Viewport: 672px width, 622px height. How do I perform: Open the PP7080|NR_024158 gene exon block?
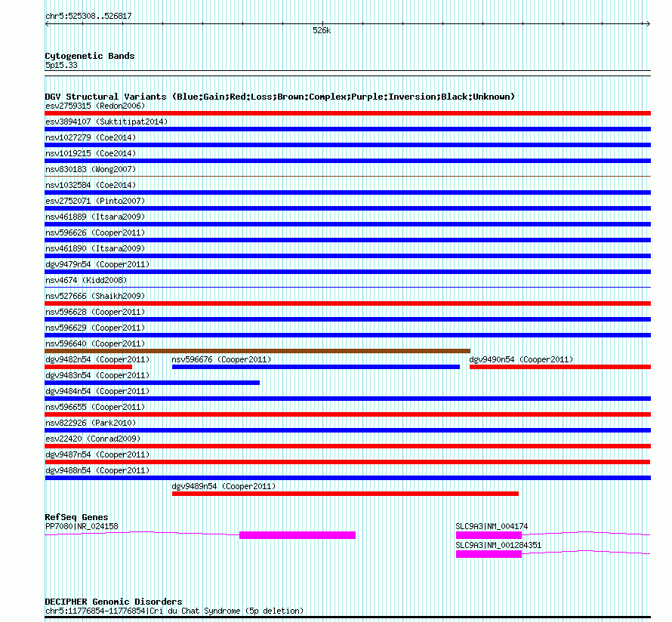coord(297,535)
